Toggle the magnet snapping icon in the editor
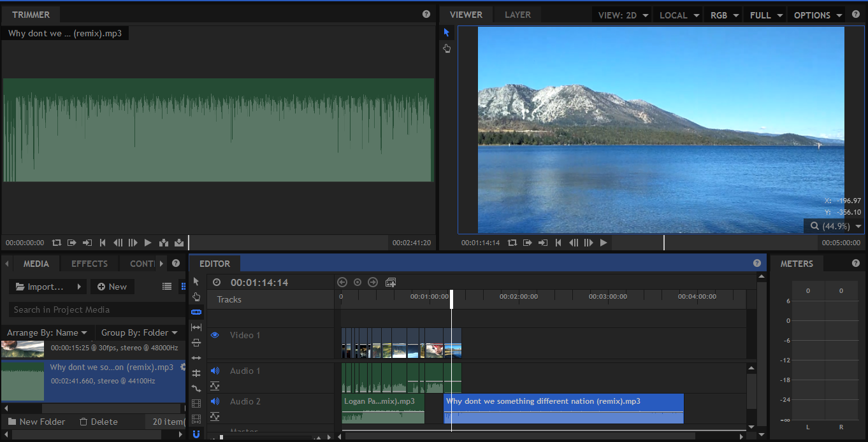 [196, 434]
